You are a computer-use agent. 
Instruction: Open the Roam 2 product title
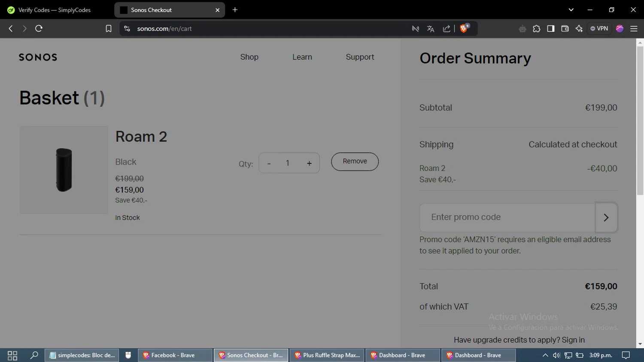click(141, 137)
